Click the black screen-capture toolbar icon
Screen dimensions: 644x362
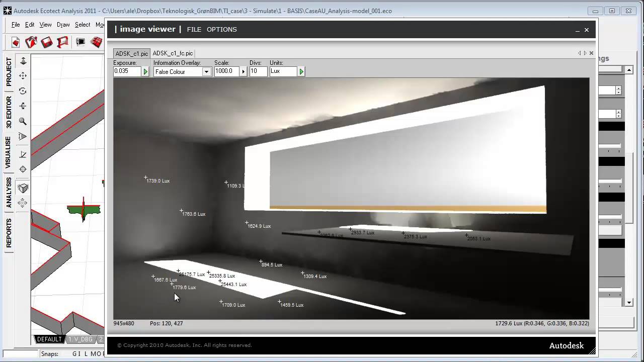click(80, 42)
